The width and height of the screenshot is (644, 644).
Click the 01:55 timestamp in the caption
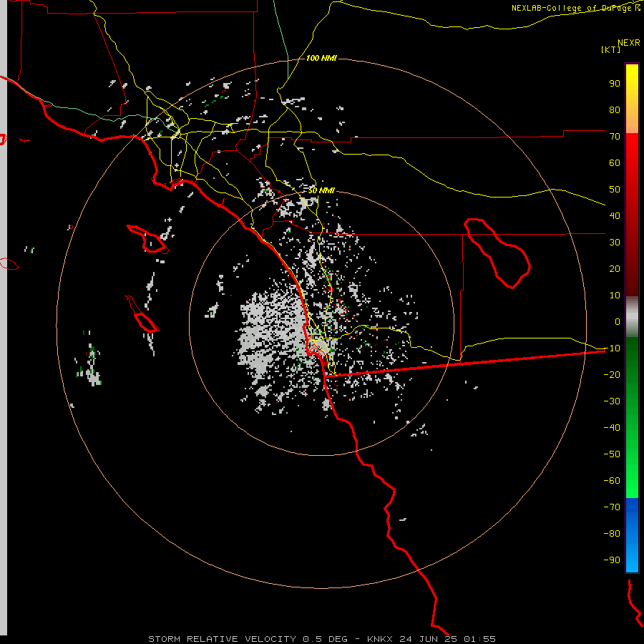pyautogui.click(x=479, y=639)
